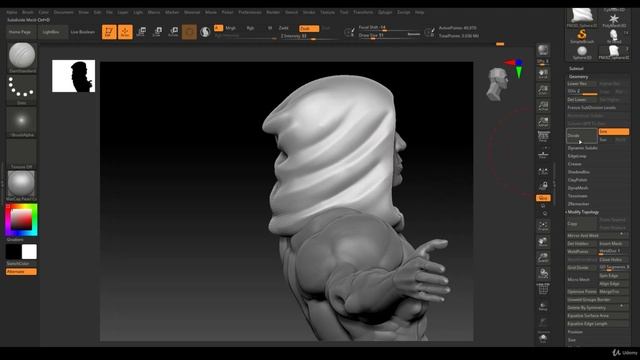Activate the Rotate tool icon

click(x=173, y=32)
